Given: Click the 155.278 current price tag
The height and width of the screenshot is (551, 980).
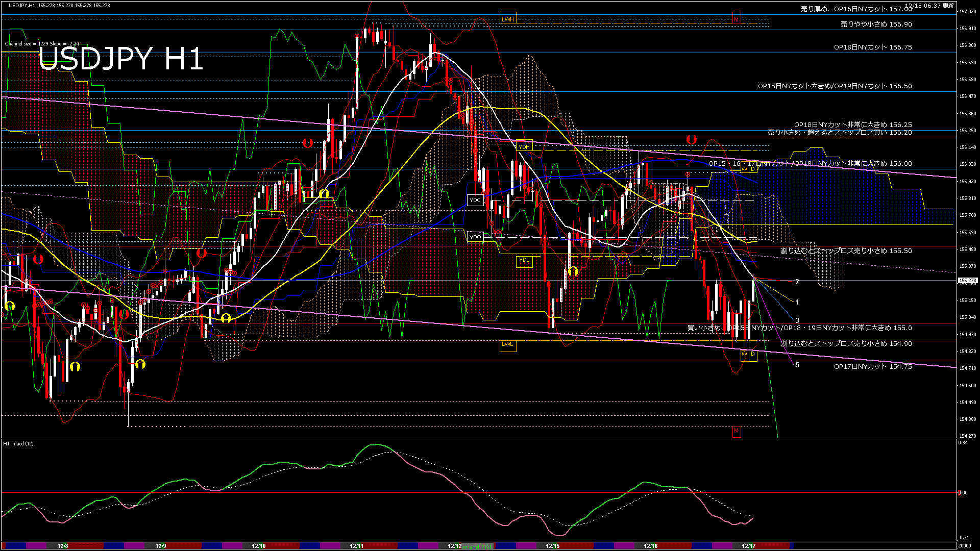Looking at the screenshot, I should [967, 281].
